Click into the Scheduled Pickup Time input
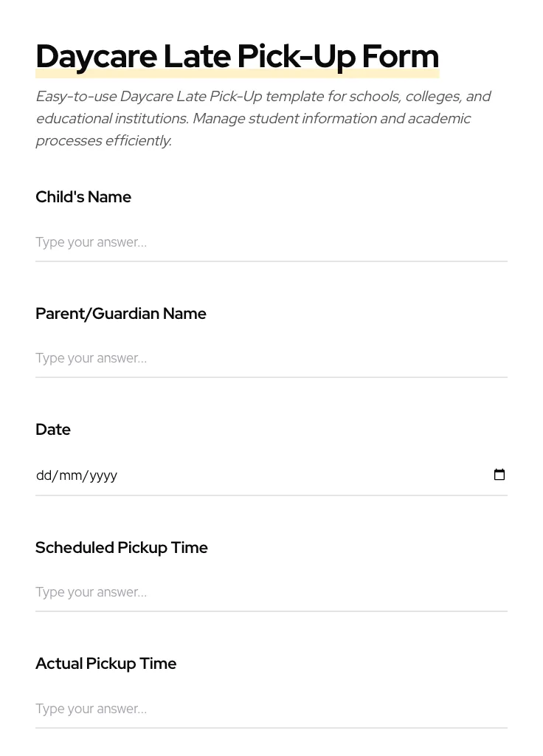The height and width of the screenshot is (756, 543). (x=271, y=592)
